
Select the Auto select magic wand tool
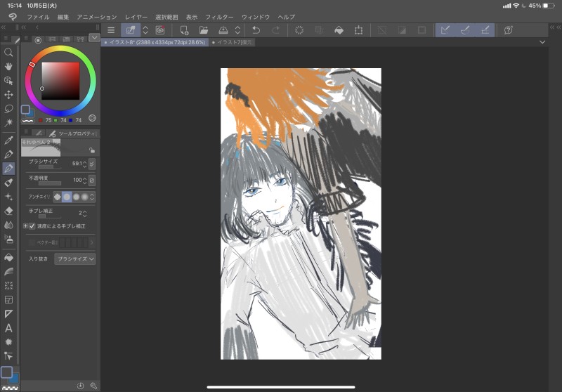point(8,123)
